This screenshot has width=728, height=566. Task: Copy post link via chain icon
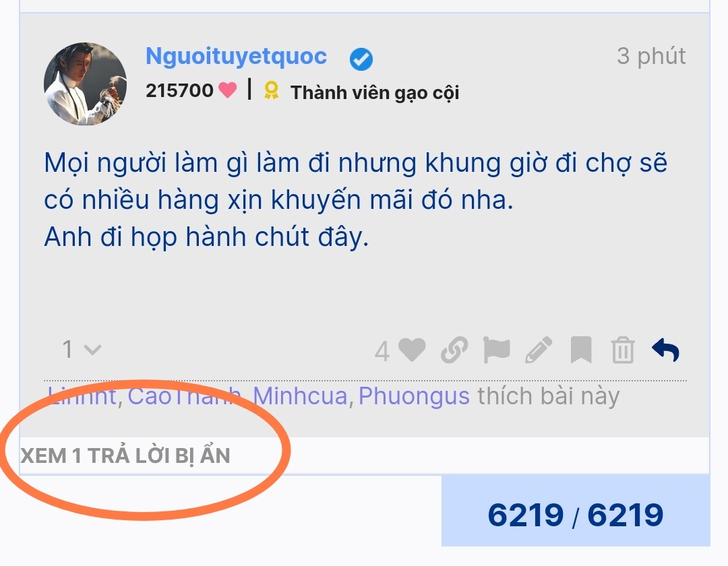454,350
